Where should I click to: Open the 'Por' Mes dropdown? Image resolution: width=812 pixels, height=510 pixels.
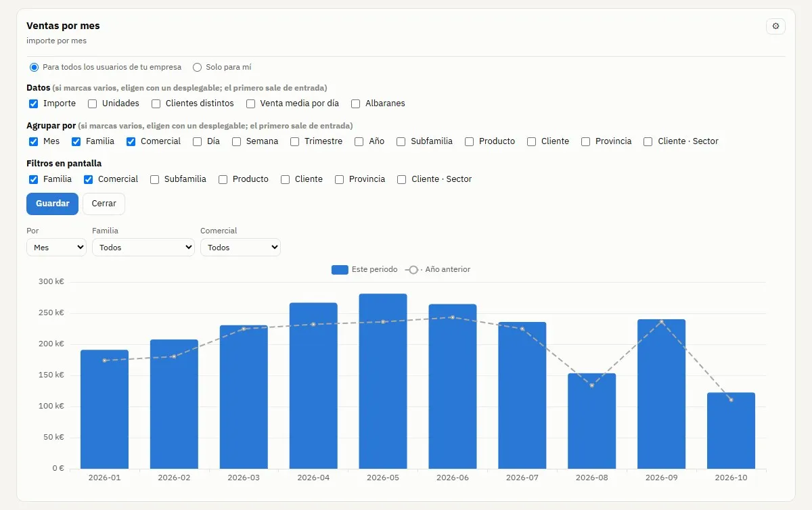[56, 248]
